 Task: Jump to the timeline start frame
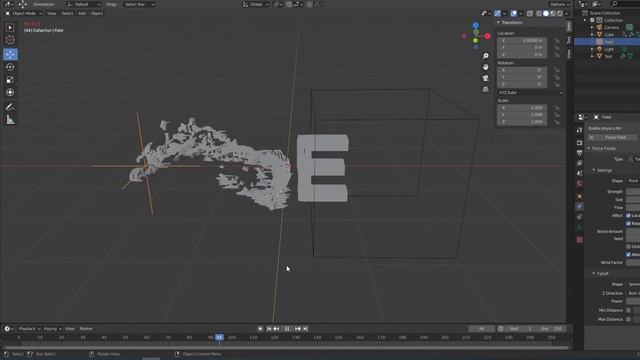coord(269,329)
